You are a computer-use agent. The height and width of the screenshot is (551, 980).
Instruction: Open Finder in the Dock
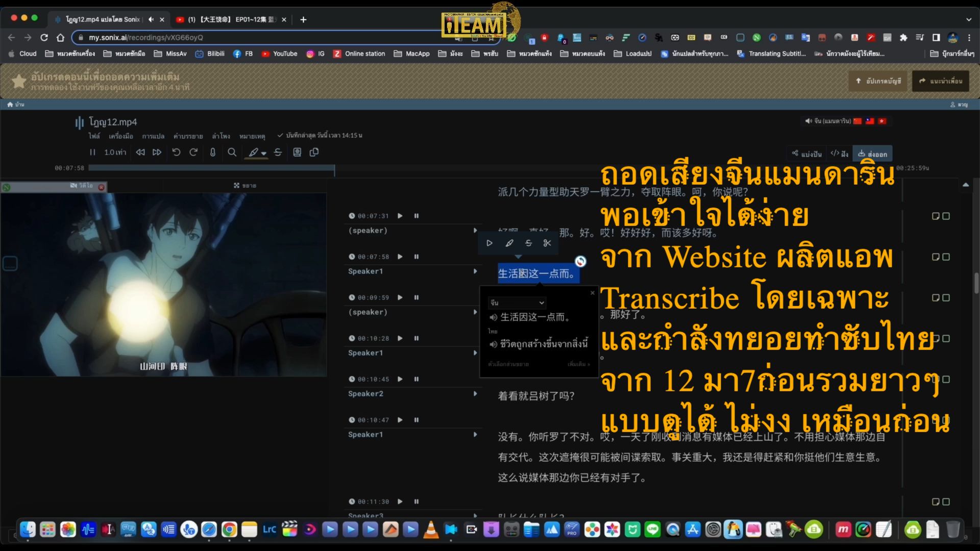point(28,530)
